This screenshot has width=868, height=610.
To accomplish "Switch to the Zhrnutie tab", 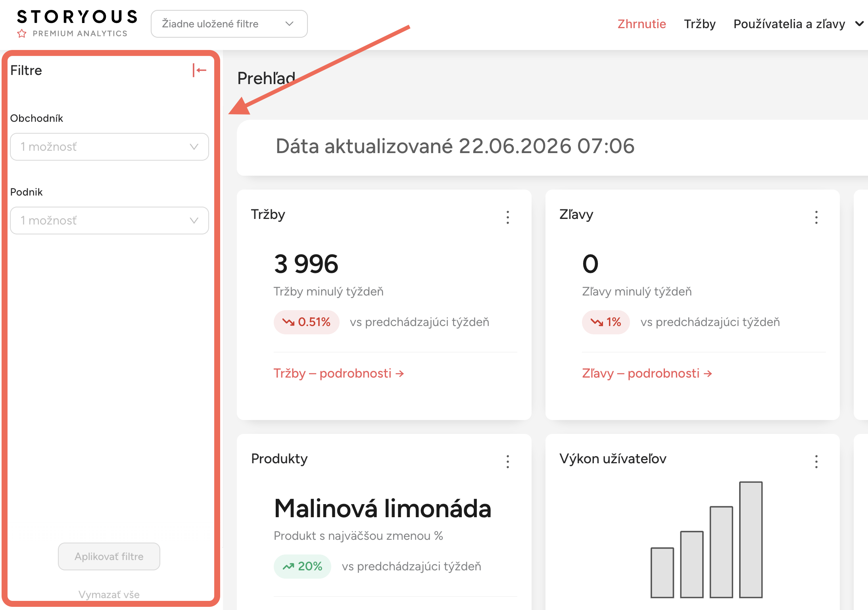I will 641,24.
